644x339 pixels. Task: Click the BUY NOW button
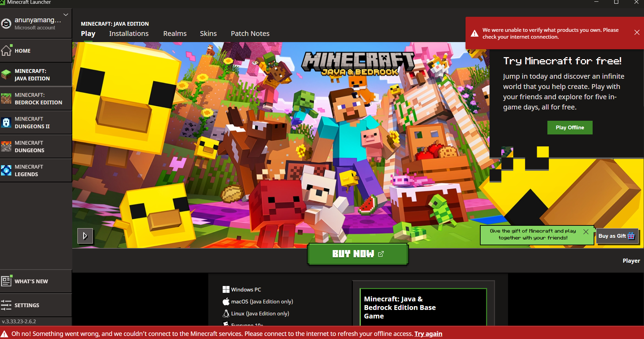coord(358,254)
